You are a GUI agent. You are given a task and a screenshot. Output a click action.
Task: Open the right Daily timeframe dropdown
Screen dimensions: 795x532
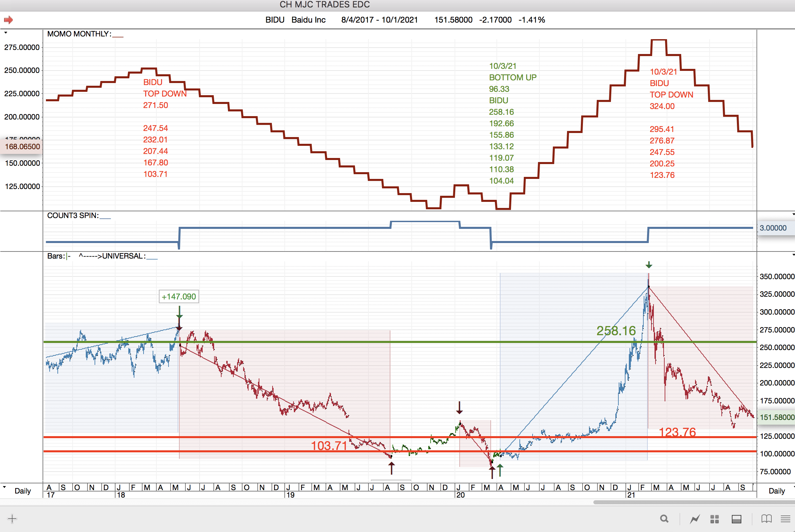[776, 490]
